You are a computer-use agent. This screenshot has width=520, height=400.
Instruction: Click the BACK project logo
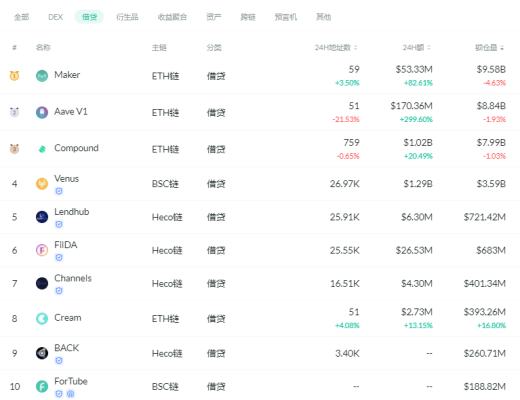click(x=42, y=353)
